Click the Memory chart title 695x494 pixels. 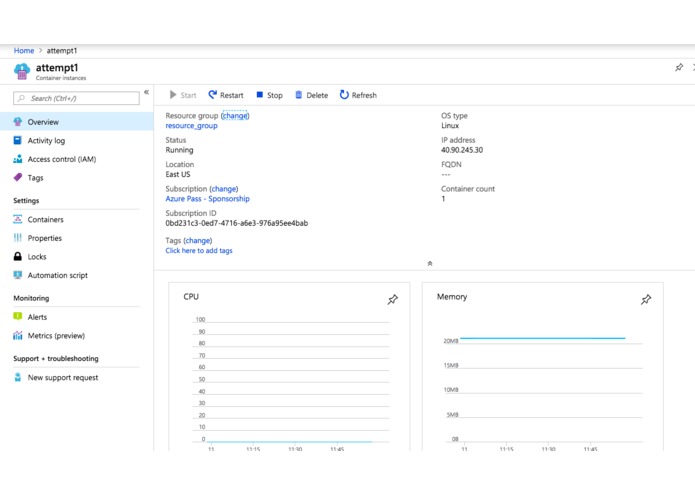pyautogui.click(x=452, y=297)
